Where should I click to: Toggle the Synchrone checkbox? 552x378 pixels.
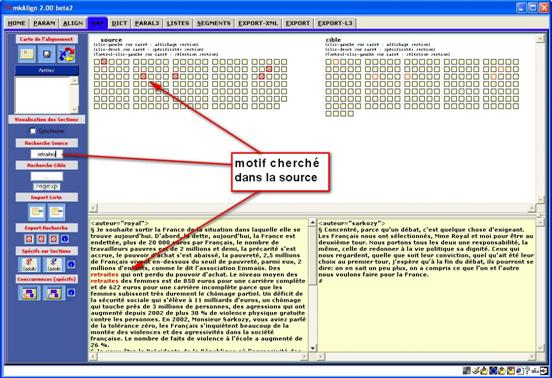click(33, 131)
